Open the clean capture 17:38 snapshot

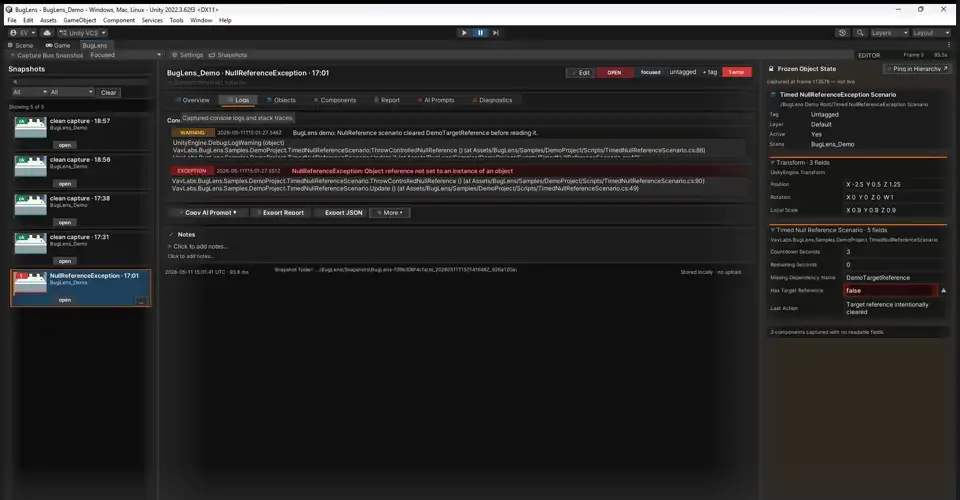coord(65,222)
